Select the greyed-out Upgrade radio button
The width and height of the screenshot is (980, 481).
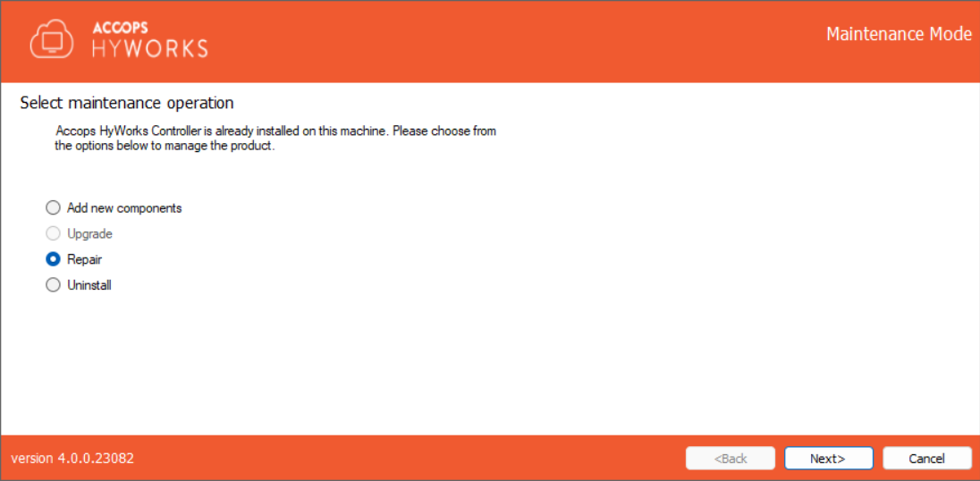click(x=53, y=233)
